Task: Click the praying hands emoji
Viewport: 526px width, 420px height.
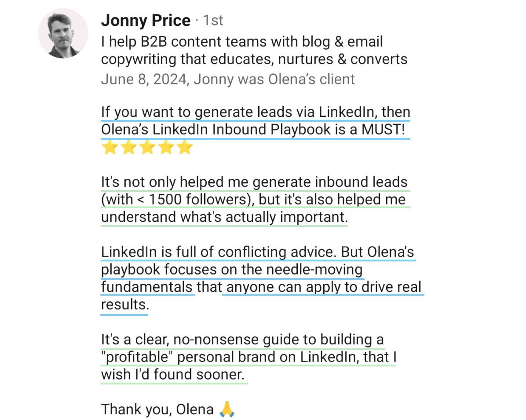Action: pyautogui.click(x=227, y=409)
